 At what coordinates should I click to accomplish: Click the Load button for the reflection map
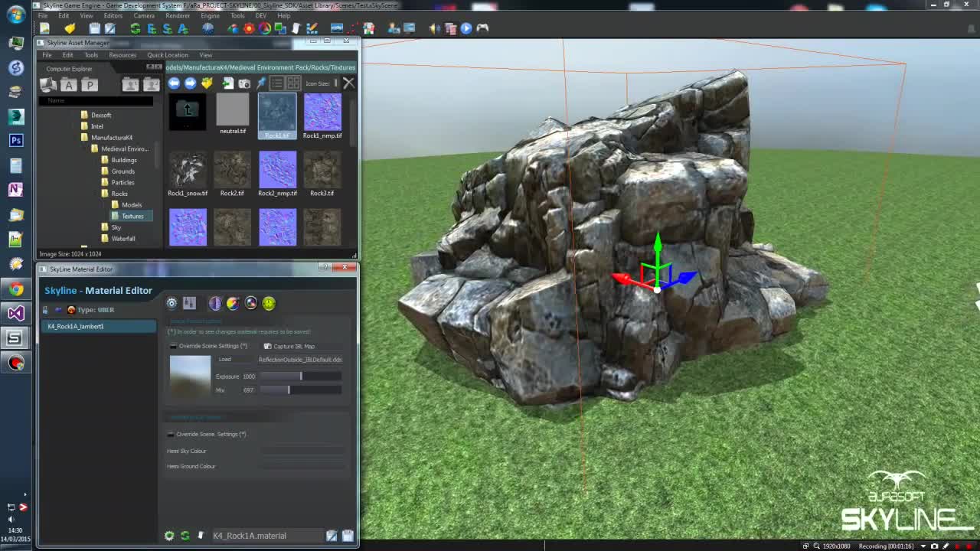[224, 359]
